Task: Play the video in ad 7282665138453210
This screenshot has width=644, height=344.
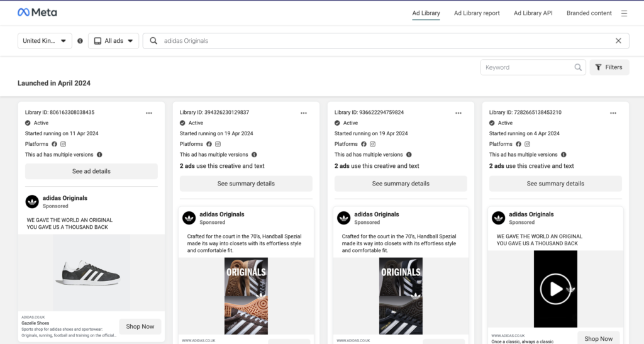Action: [x=555, y=289]
